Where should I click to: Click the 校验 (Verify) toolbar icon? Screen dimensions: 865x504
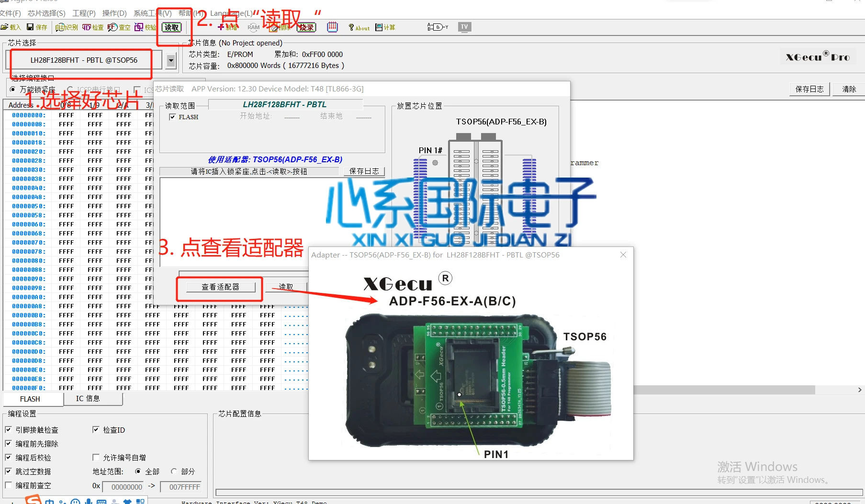click(146, 27)
